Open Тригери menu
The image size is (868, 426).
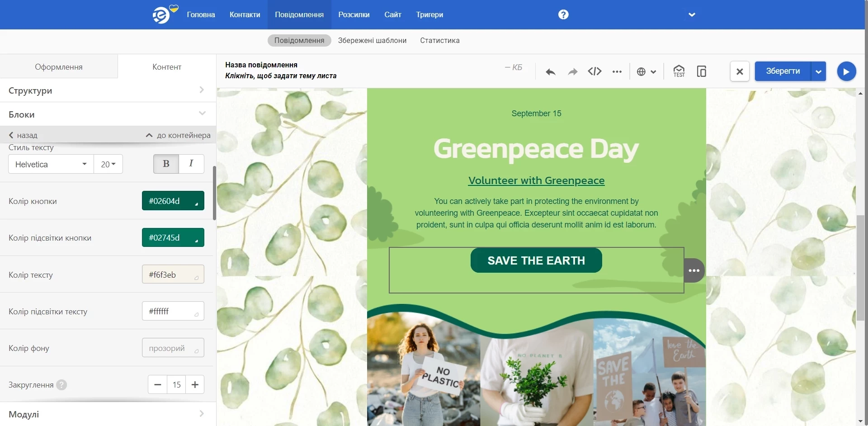pos(429,14)
